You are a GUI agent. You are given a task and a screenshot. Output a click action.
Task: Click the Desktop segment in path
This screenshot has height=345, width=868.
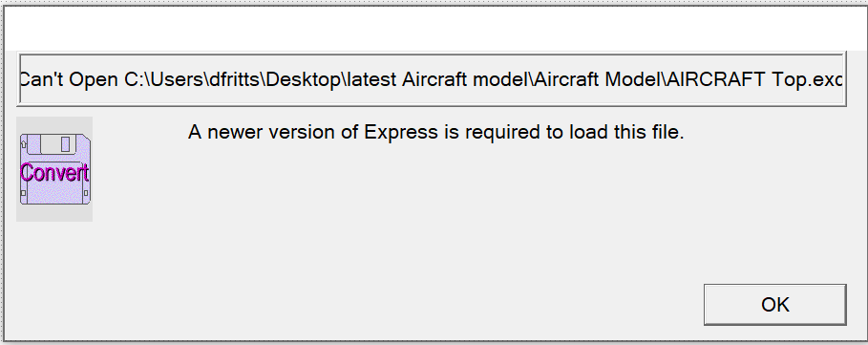[303, 79]
